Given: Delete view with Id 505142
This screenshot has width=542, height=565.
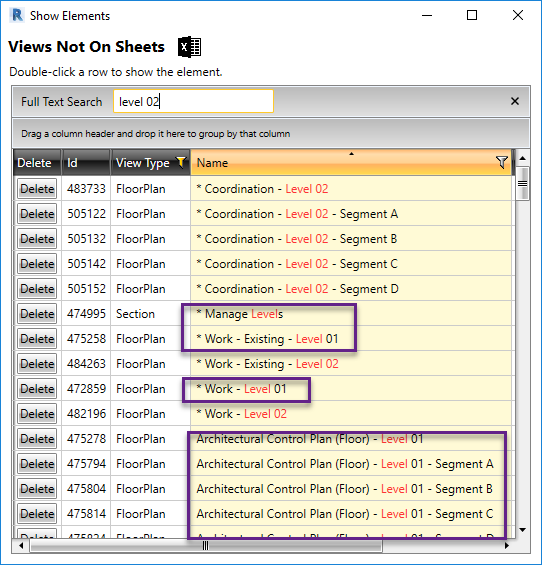Looking at the screenshot, I should (37, 264).
